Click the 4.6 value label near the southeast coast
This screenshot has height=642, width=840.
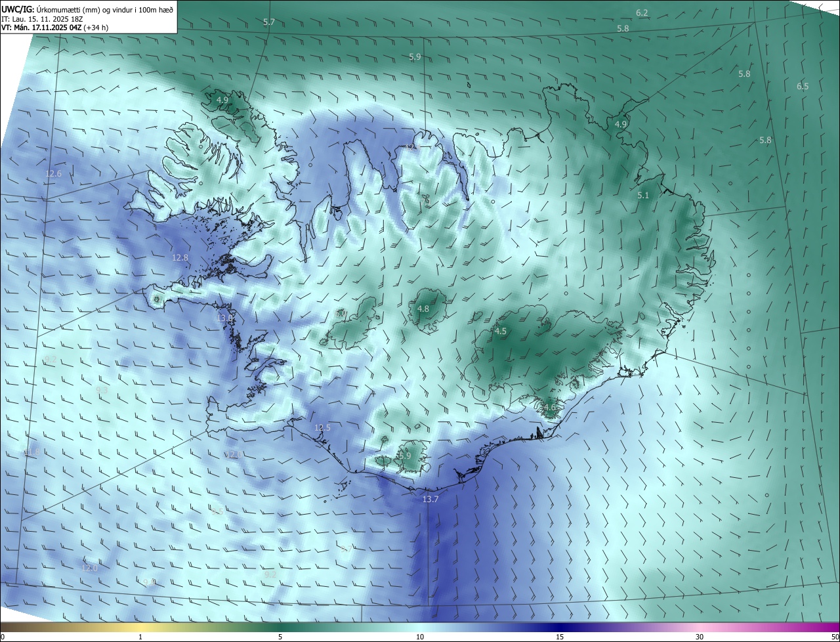tap(549, 407)
